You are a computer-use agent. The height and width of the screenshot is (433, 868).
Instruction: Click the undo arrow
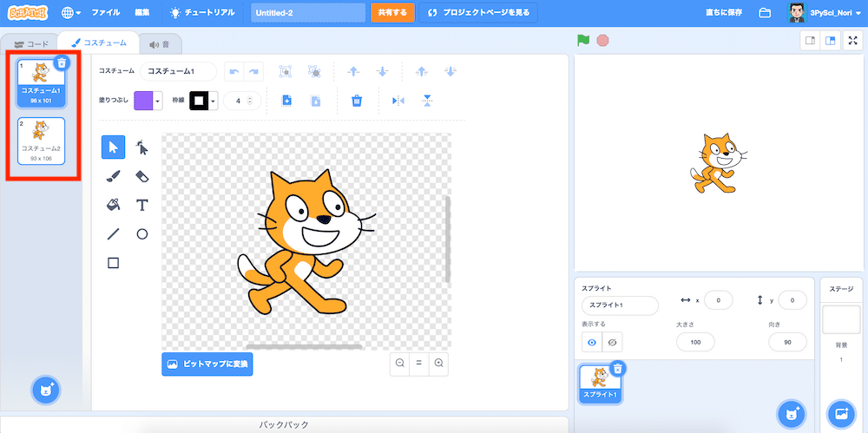234,71
